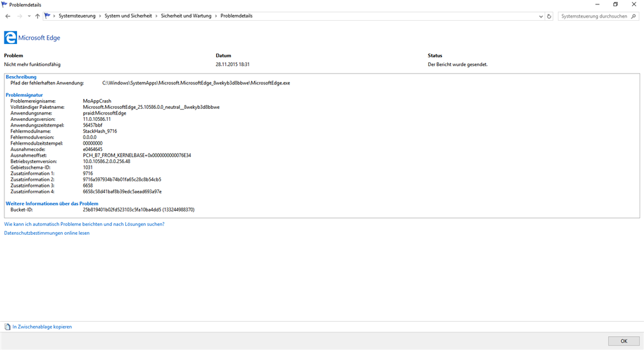Click the MicrosoftEdge.exe path text

pos(196,83)
